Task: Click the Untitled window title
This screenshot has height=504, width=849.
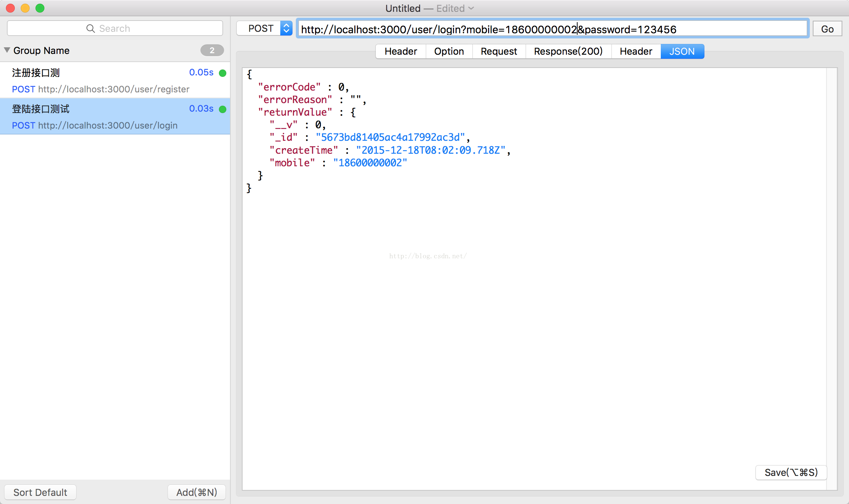Action: [x=403, y=8]
